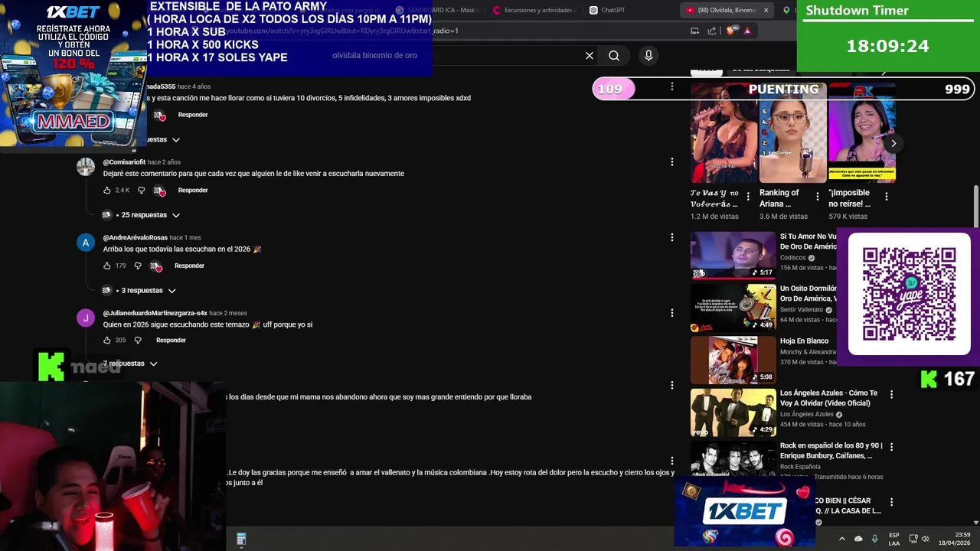
Task: Open @JulianeduardoMartinezgarza-s4x username link
Action: click(155, 313)
